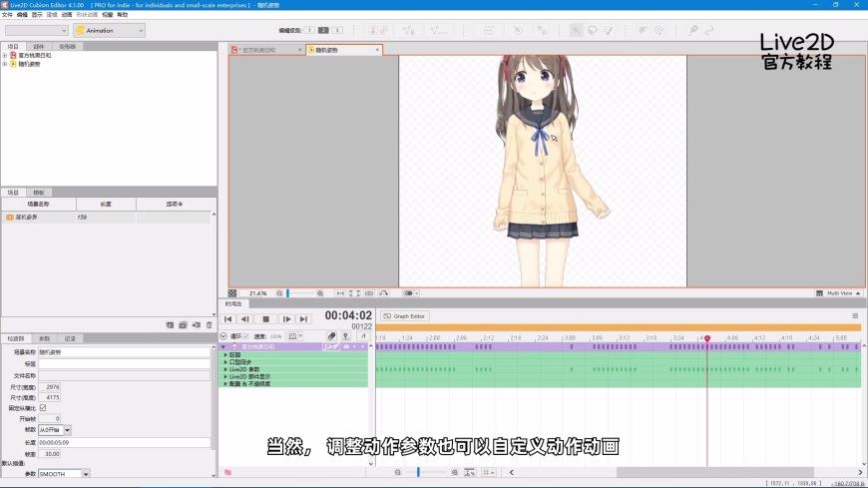The height and width of the screenshot is (488, 868).
Task: Toggle the transparency grid icon below canvas
Action: (232, 293)
